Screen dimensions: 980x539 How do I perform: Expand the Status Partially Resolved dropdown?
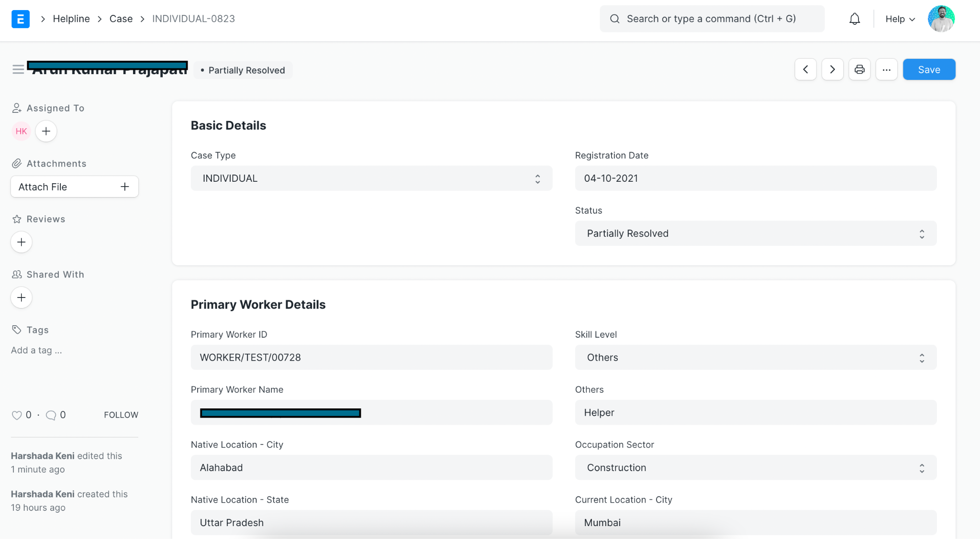pos(756,233)
